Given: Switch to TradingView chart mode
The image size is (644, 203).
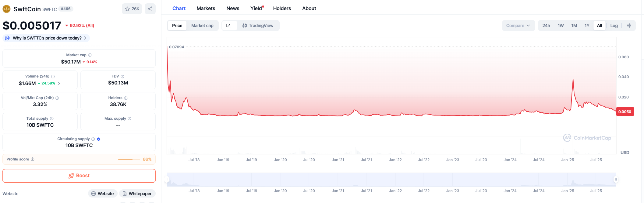Looking at the screenshot, I should click(258, 26).
